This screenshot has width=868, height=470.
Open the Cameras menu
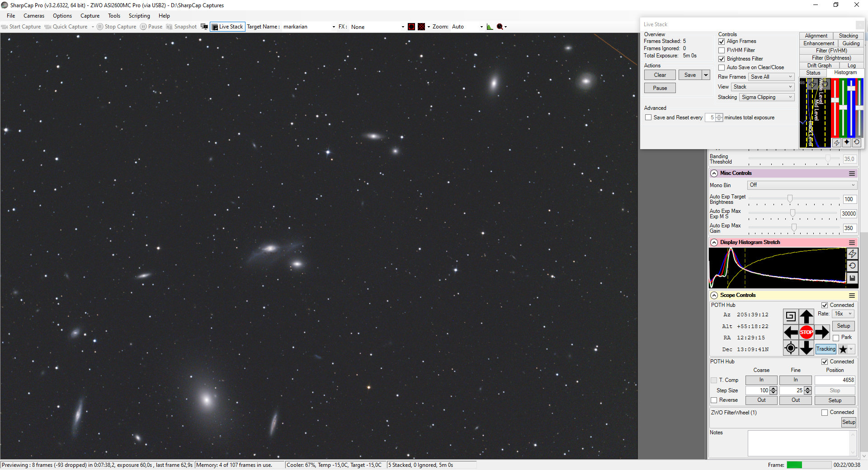point(34,16)
